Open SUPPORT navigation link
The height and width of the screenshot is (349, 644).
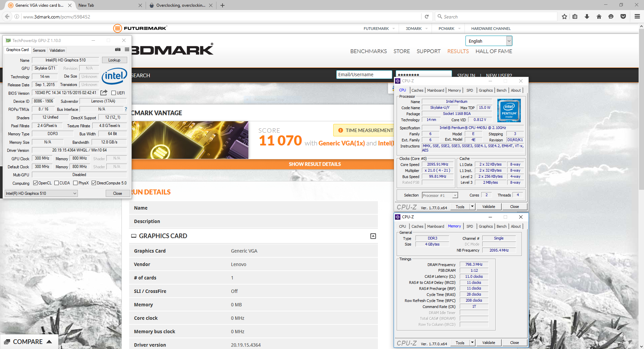point(428,51)
